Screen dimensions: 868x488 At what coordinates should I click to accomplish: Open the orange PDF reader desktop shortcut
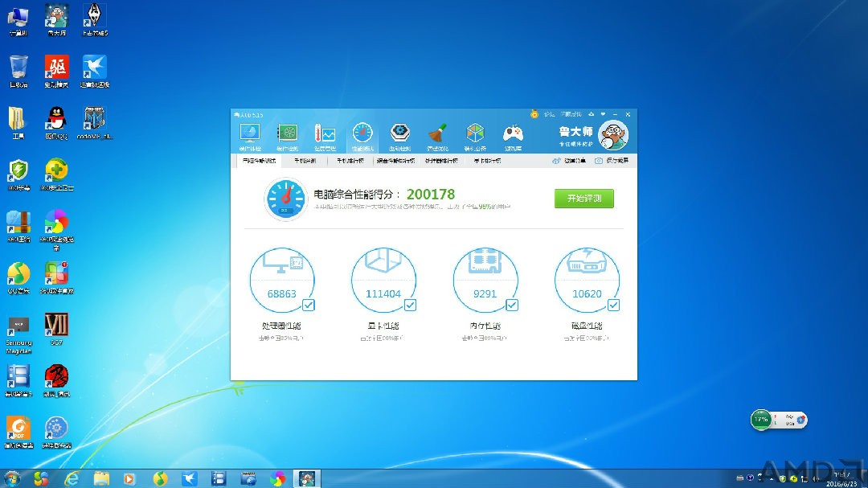18,432
